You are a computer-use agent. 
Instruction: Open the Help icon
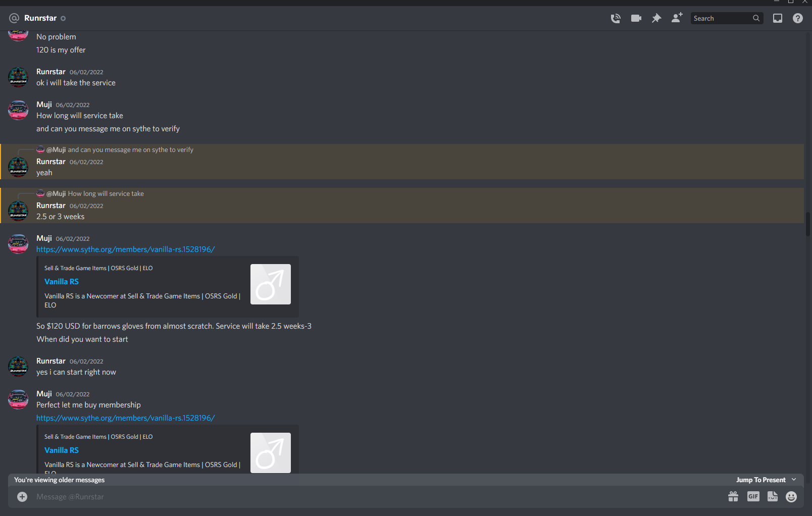pos(798,18)
